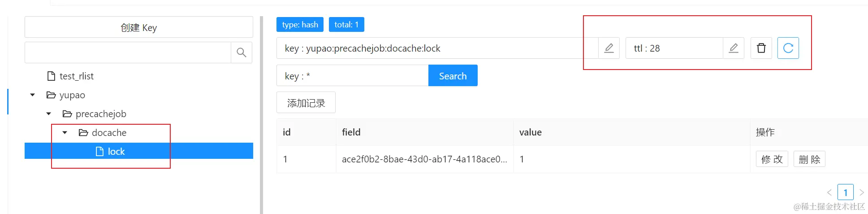Select the precachejob folder in tree
868x214 pixels.
tap(101, 114)
